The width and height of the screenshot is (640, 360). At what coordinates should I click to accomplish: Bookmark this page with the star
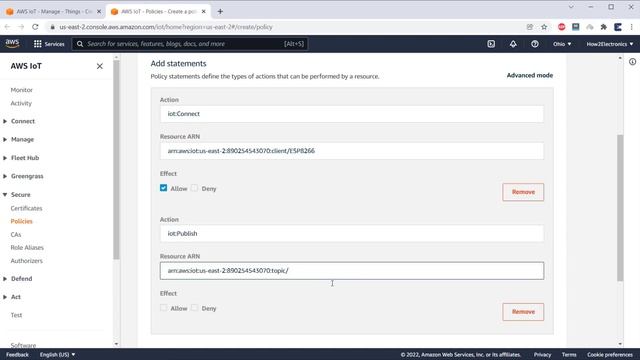[x=544, y=27]
